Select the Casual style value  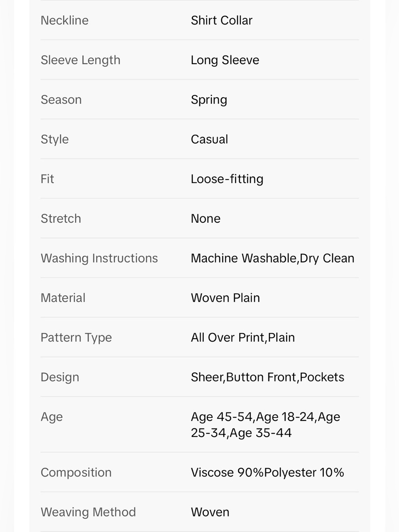pos(209,139)
